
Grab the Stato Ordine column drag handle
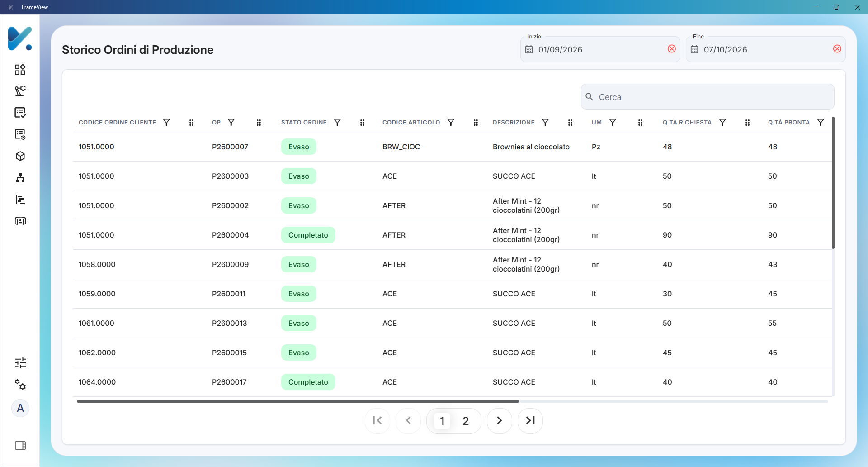point(362,123)
